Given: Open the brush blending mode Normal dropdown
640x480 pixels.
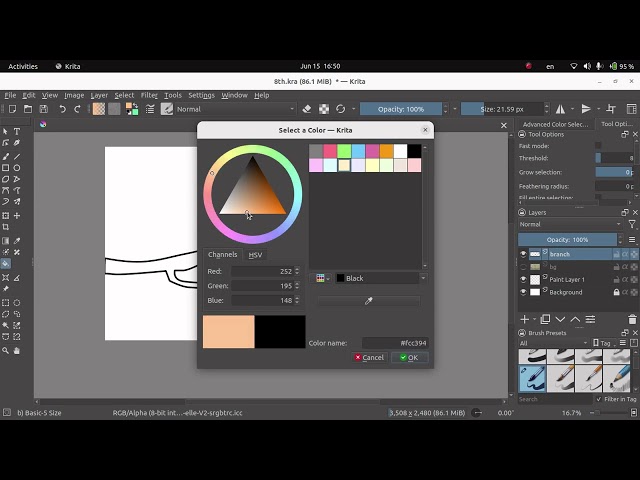Looking at the screenshot, I should (x=235, y=109).
